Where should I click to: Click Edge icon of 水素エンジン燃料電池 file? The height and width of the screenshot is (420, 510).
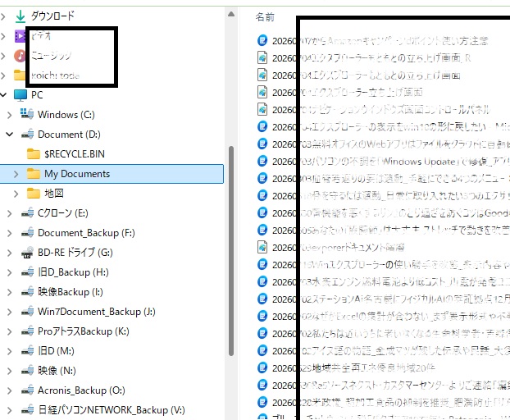[x=262, y=281]
